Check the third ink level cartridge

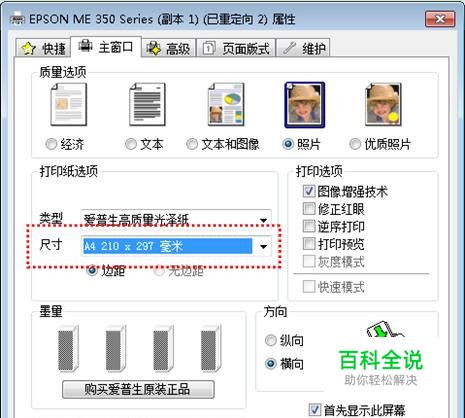(x=163, y=349)
